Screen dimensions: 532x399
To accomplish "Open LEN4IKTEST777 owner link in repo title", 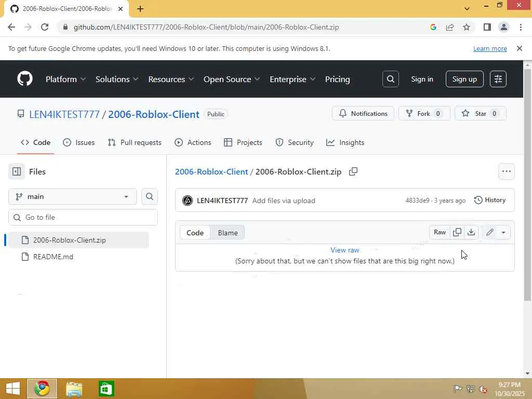I will pos(64,114).
